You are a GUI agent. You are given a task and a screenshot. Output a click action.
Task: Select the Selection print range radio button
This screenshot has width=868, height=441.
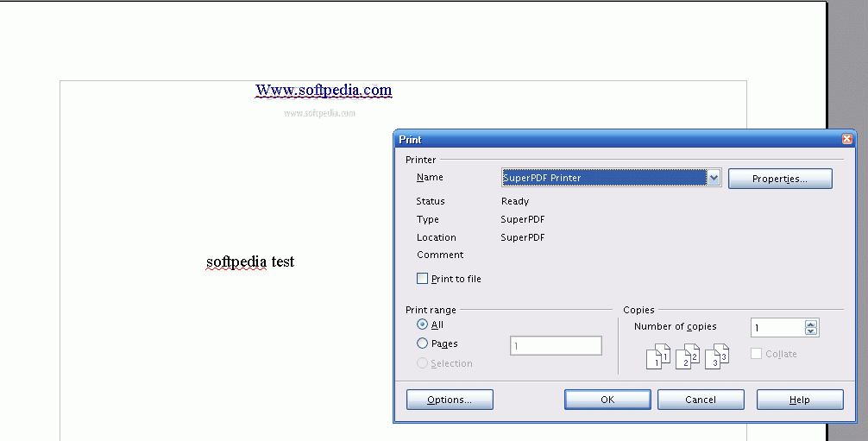coord(423,362)
